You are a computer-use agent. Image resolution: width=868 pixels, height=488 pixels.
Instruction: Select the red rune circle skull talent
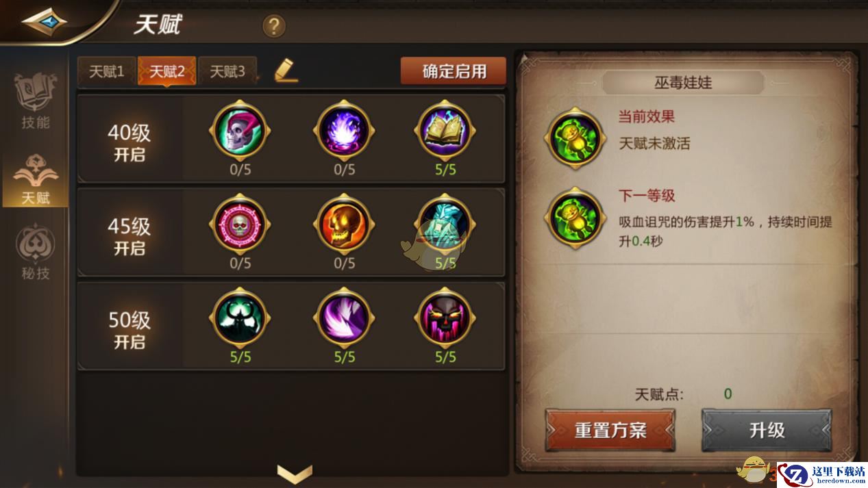click(x=240, y=224)
